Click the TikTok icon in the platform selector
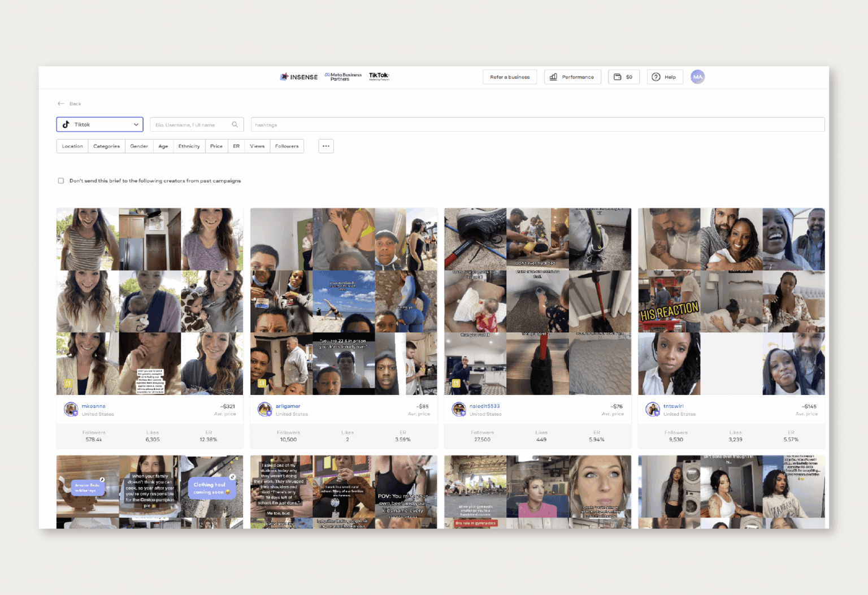868x595 pixels. [x=67, y=124]
